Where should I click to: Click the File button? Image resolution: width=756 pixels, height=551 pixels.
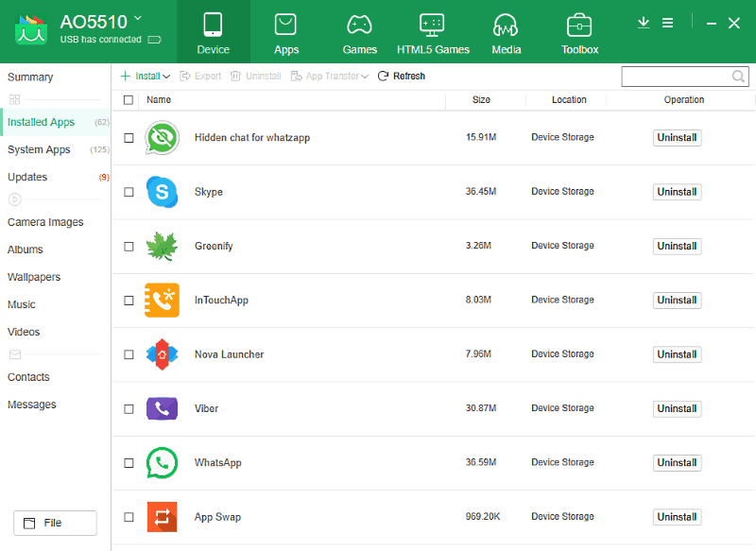(x=55, y=523)
